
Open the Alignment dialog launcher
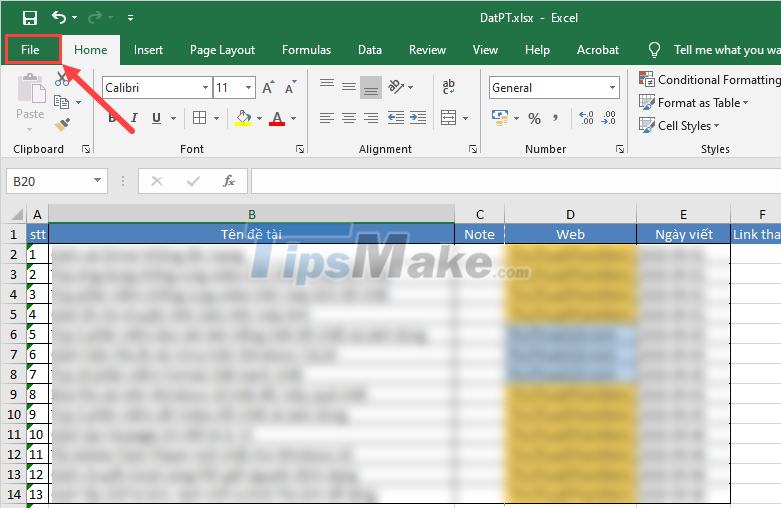[473, 149]
